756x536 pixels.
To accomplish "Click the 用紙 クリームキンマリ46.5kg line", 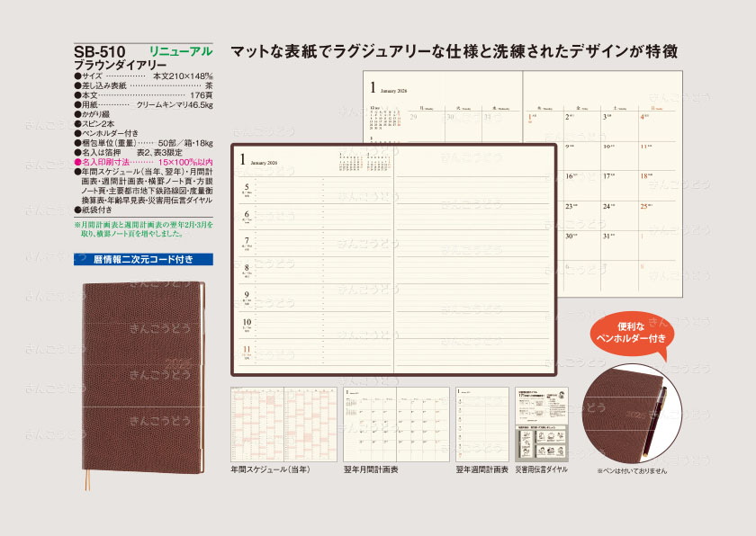I will 143,104.
